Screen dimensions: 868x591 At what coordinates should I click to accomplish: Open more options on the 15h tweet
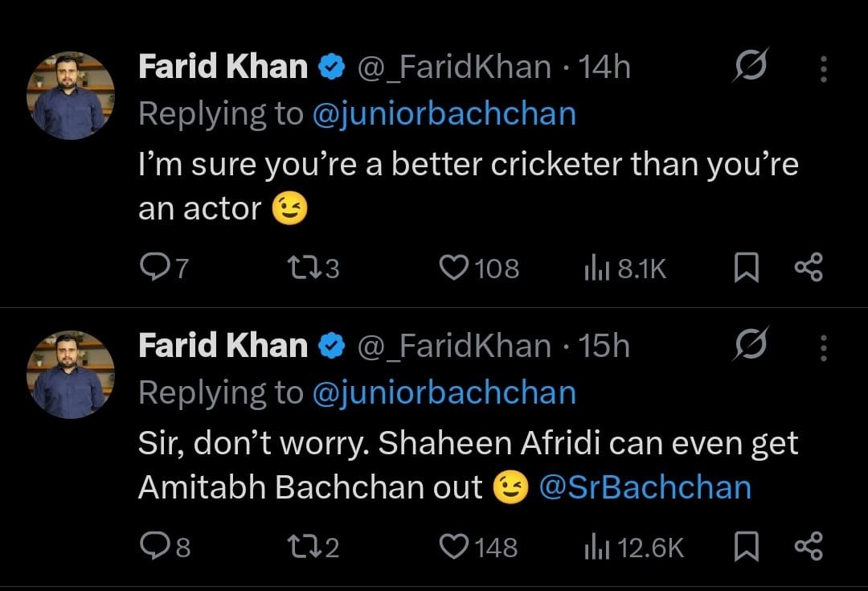(824, 348)
